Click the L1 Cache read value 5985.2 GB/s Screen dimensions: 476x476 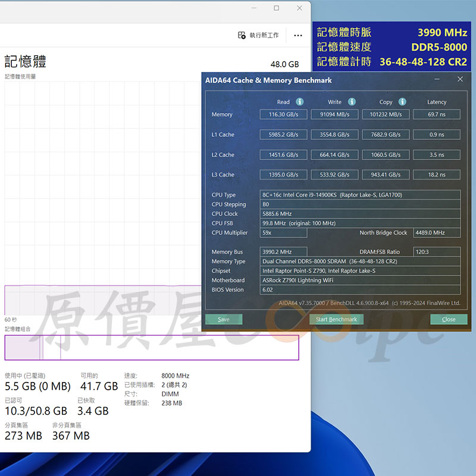(x=284, y=134)
